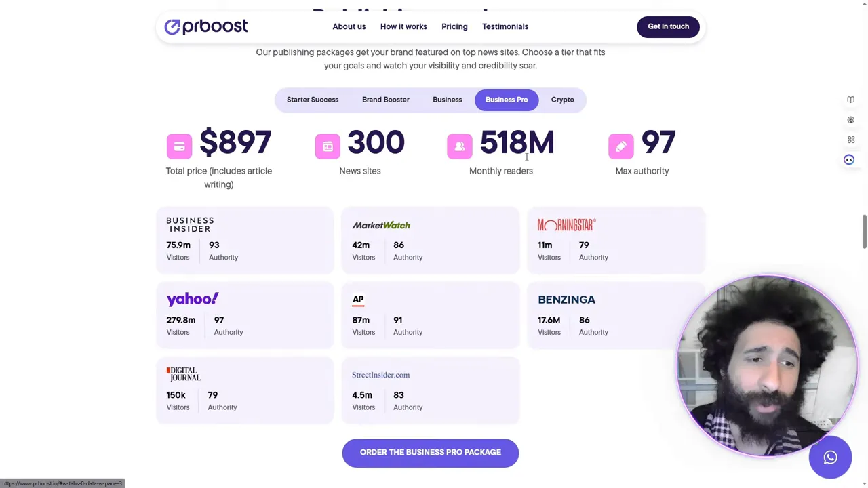Switch to the Brand Booster tab
The height and width of the screenshot is (488, 868).
[x=386, y=100]
